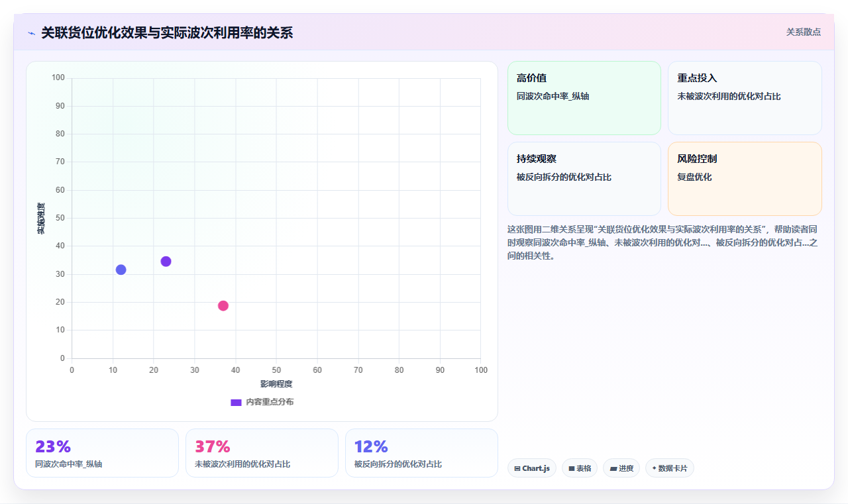The height and width of the screenshot is (504, 848).
Task: Click the description paragraph starting 这张图用二维关系
Action: coord(664,242)
